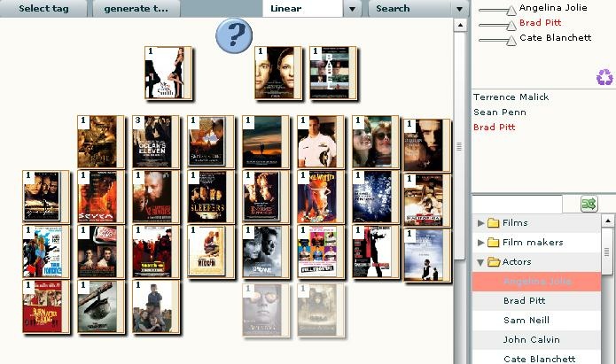The width and height of the screenshot is (616, 364).
Task: Open the Ocean's Eleven poster
Action: pyautogui.click(x=156, y=142)
